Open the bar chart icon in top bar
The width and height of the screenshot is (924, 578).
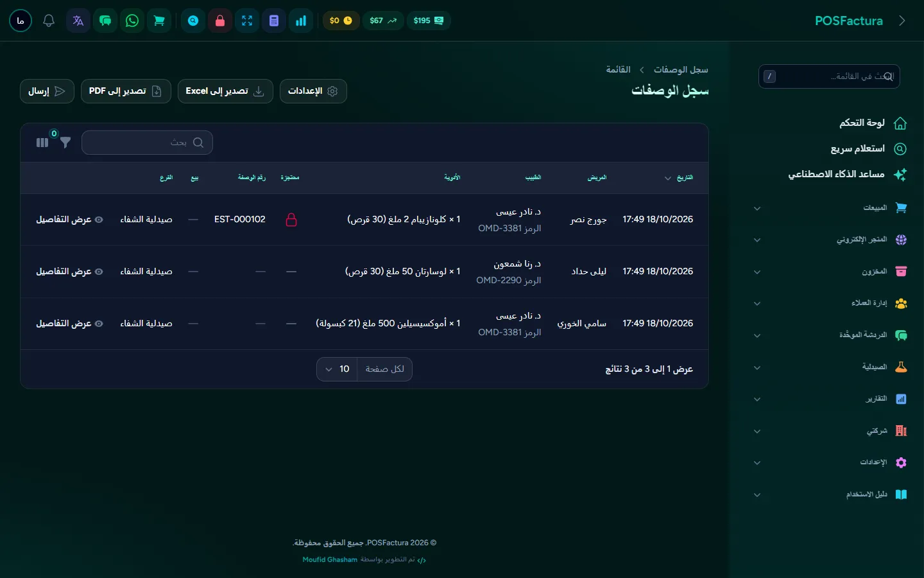301,21
